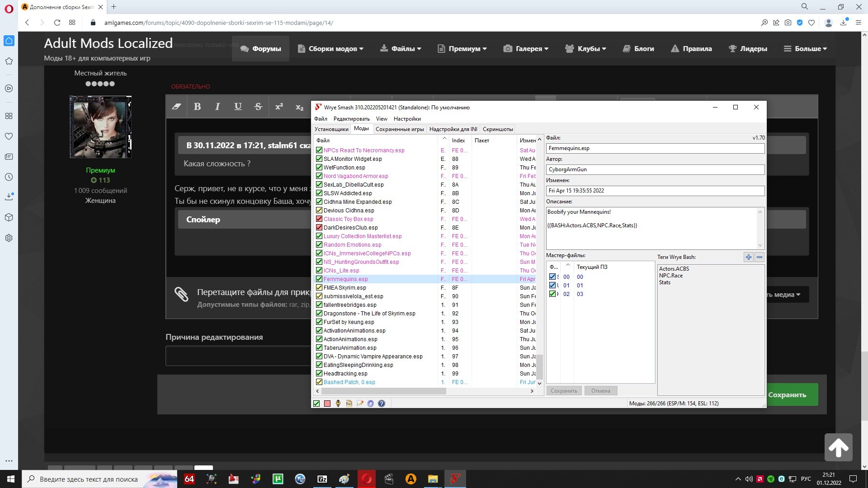
Task: Click the blue help question mark icon
Action: click(x=382, y=404)
